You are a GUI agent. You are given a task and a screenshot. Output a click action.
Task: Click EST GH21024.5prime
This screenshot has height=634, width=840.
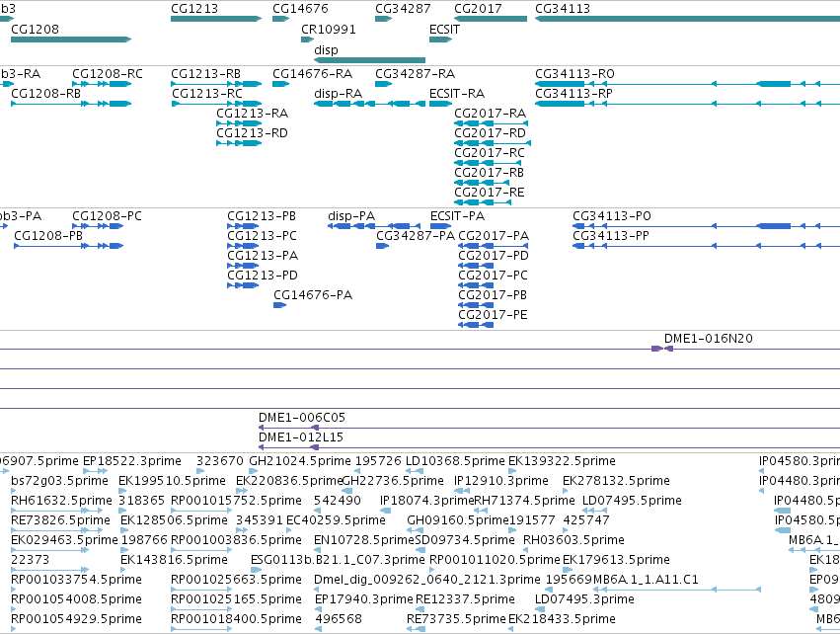[300, 461]
